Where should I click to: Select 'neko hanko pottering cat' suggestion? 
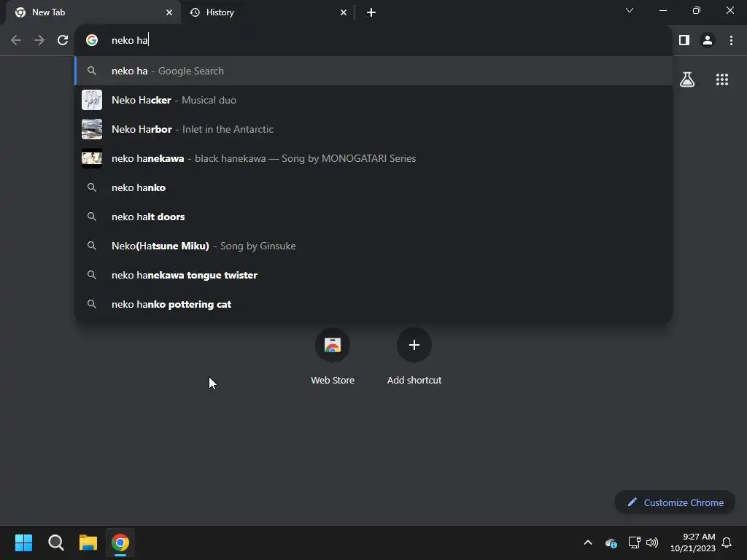click(373, 304)
